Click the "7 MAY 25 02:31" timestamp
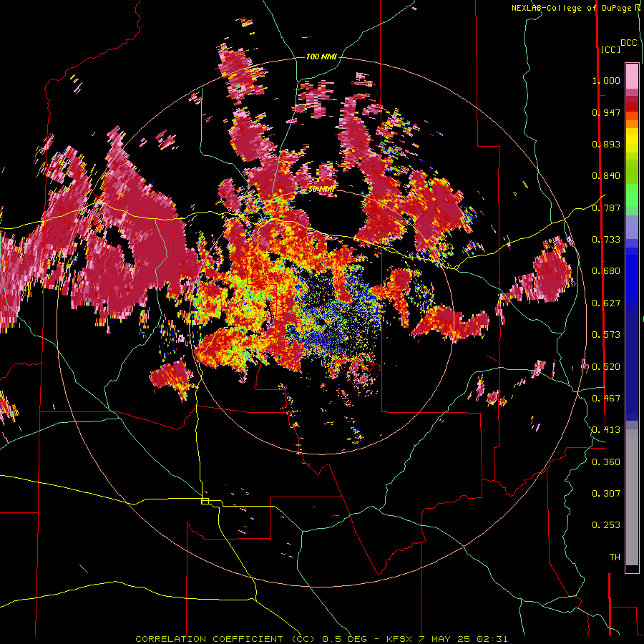644x644 pixels. click(x=463, y=639)
